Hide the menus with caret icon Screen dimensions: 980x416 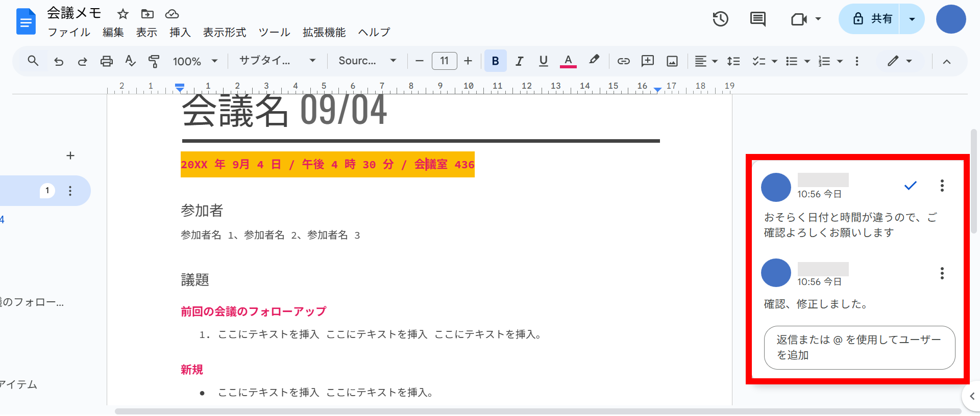947,62
